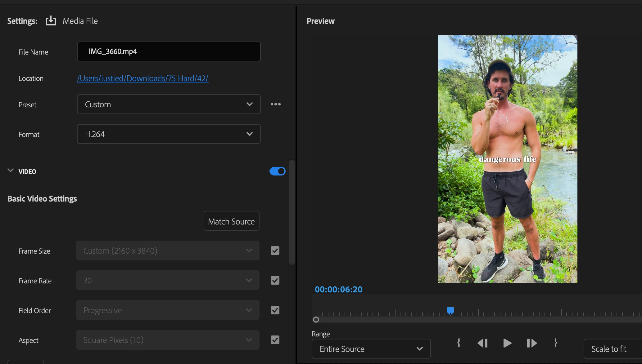Screen dimensions: 642x364
Task: Uncheck Frame Rate match source checkbox
Action: [x=275, y=280]
